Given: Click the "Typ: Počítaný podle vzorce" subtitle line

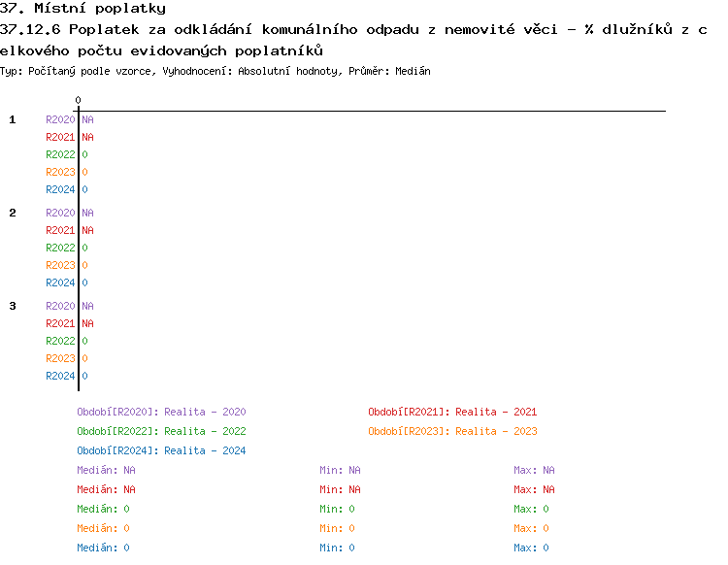Looking at the screenshot, I should pos(215,72).
